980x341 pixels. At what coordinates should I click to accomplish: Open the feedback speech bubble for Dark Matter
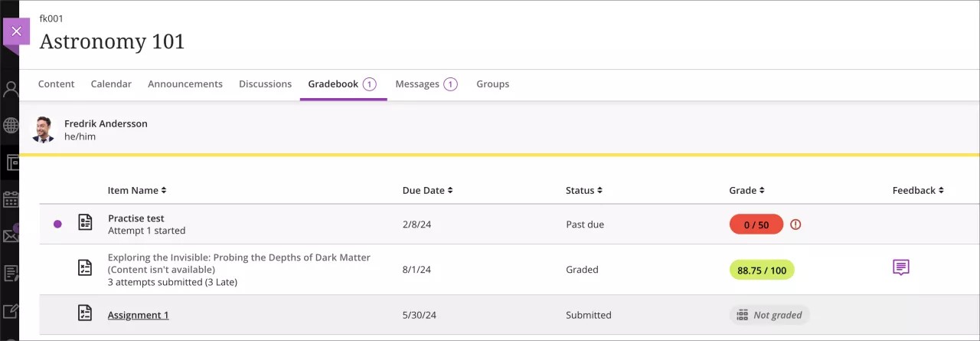901,267
